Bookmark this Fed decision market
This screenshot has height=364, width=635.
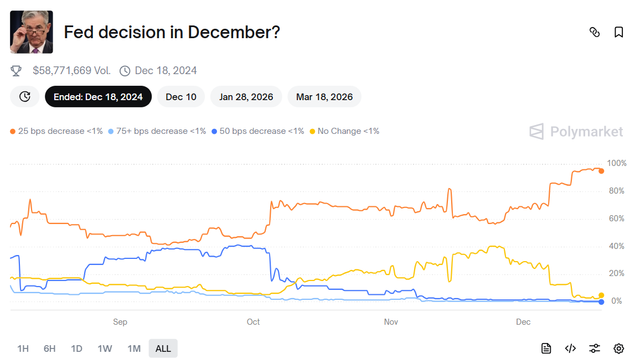point(619,32)
